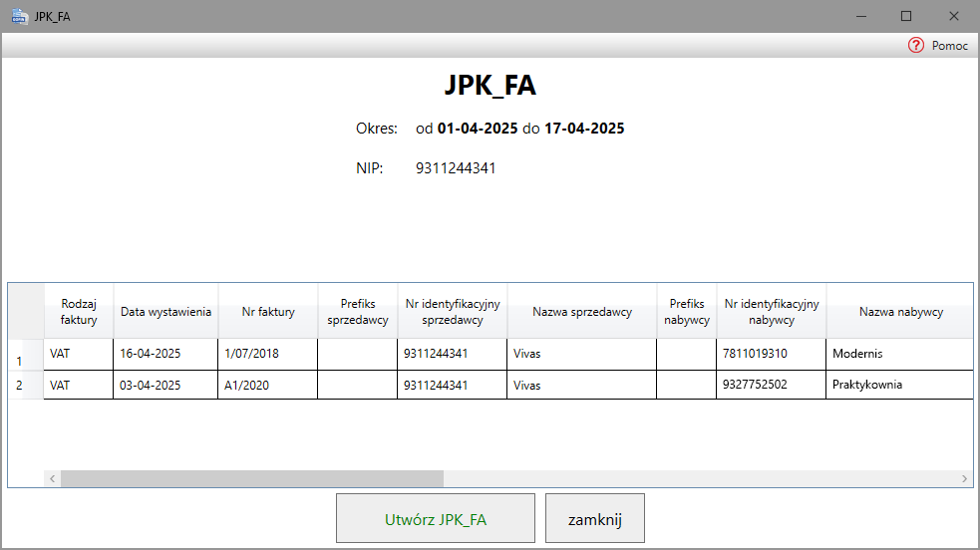Select the Modernis buyer name cell

click(x=900, y=354)
